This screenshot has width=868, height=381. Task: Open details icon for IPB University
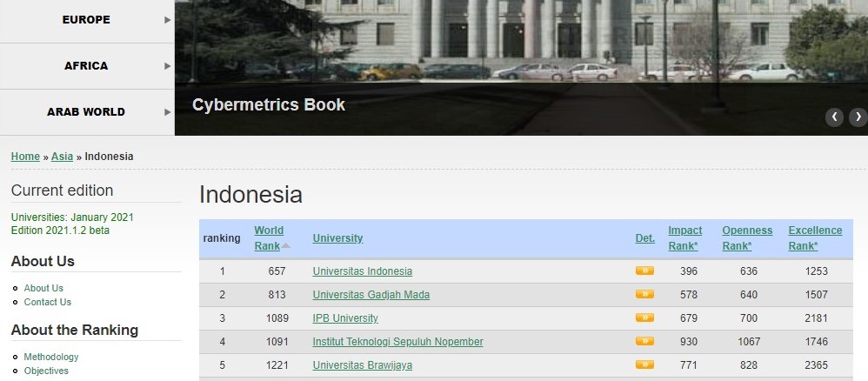point(644,317)
